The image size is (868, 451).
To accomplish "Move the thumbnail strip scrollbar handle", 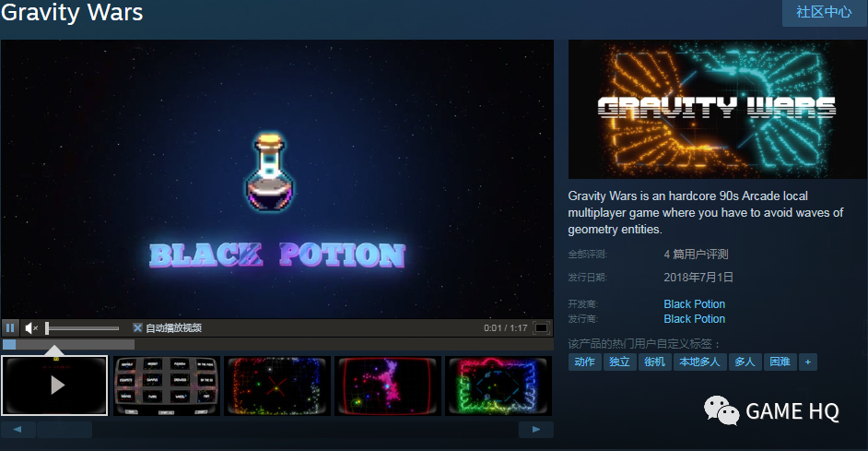I will [x=65, y=430].
